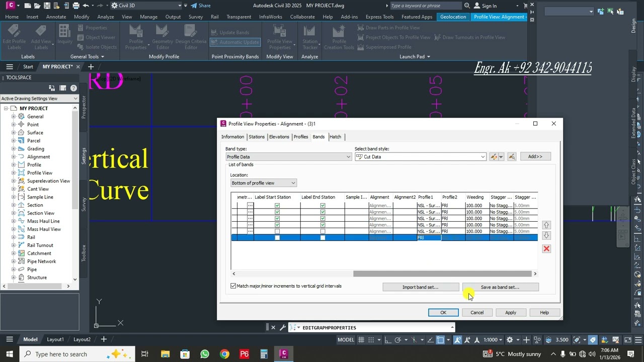Click the Windows Start button
Image resolution: width=644 pixels, height=362 pixels.
10,354
